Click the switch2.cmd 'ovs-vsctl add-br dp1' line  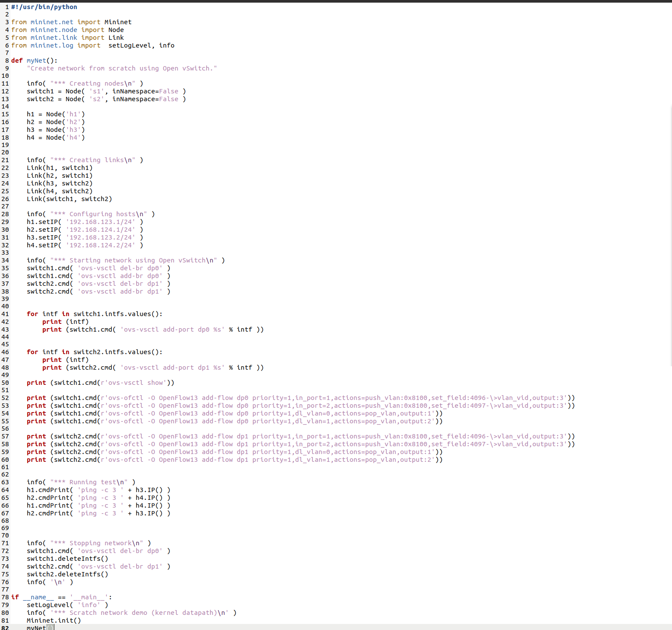(x=99, y=291)
